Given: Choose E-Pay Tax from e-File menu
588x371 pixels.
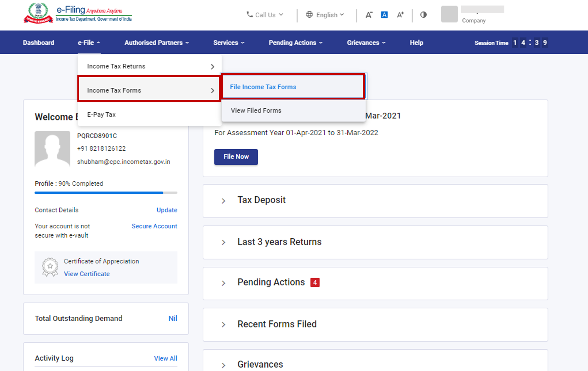Looking at the screenshot, I should pos(101,115).
